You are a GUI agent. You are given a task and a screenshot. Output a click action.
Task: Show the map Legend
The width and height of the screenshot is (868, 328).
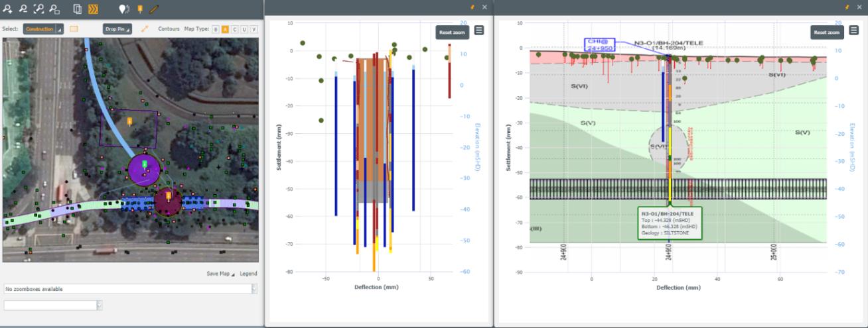[x=248, y=274]
